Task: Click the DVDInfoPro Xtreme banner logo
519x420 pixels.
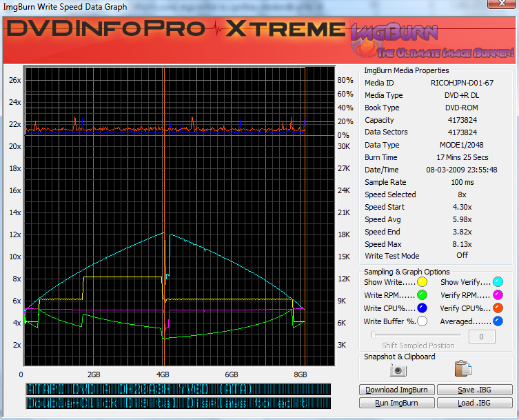Action: (176, 30)
